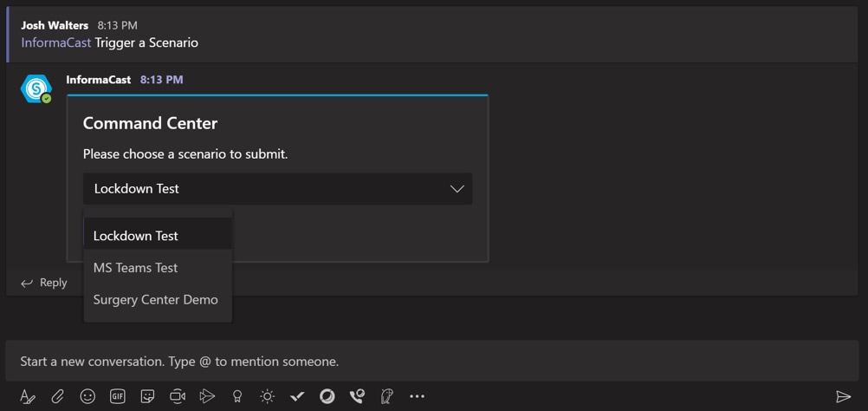The image size is (868, 411).
Task: Open the emoji picker
Action: (x=87, y=396)
